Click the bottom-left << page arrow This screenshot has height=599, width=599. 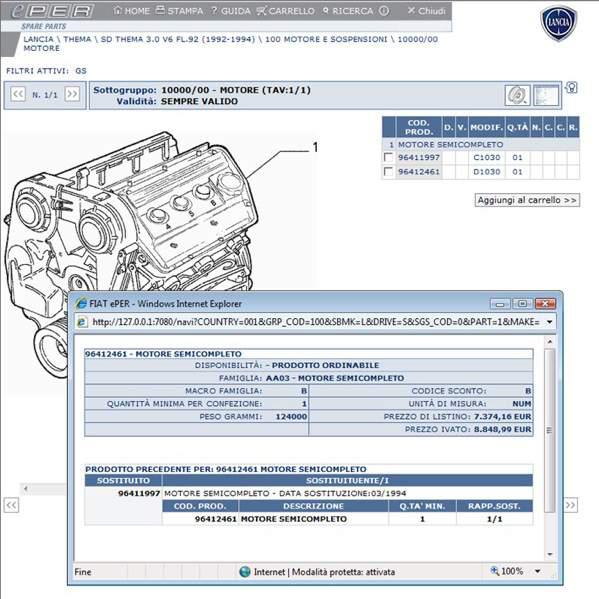click(x=11, y=505)
